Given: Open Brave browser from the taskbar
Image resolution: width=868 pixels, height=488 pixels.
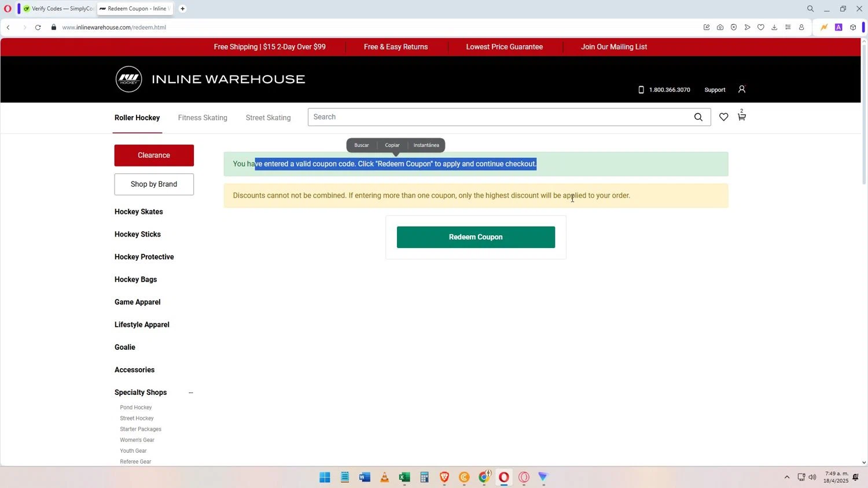Looking at the screenshot, I should pos(444,477).
